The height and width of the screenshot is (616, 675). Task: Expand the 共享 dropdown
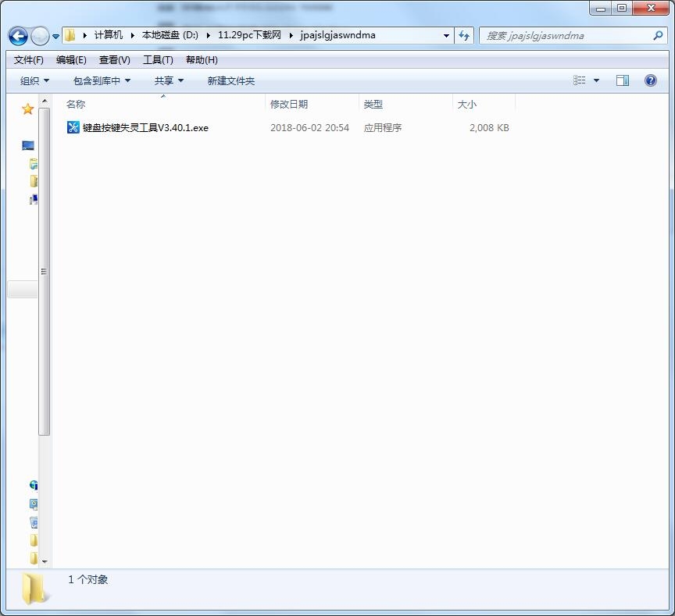pyautogui.click(x=169, y=81)
